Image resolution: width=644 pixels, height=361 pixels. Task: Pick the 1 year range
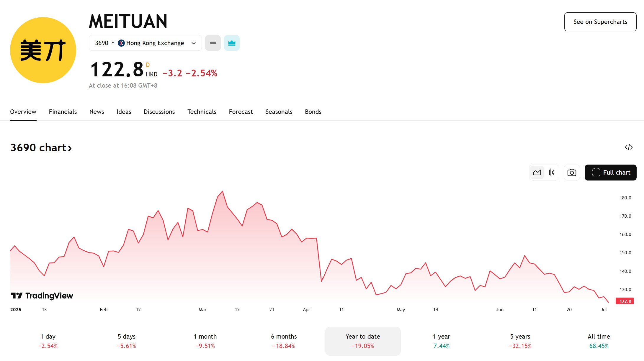click(442, 341)
